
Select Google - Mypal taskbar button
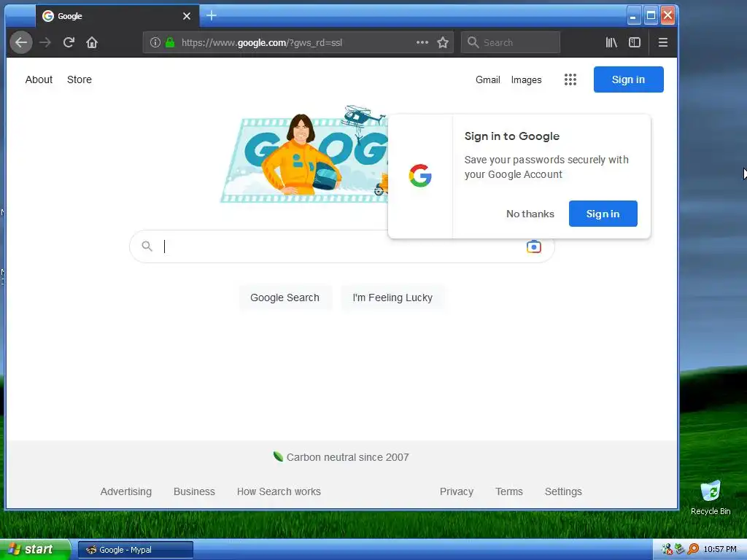pos(136,550)
